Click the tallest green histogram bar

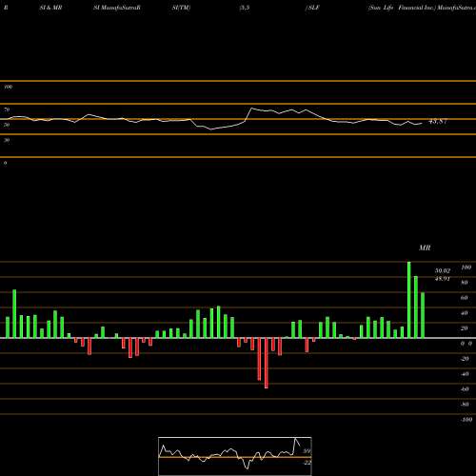coord(409,300)
